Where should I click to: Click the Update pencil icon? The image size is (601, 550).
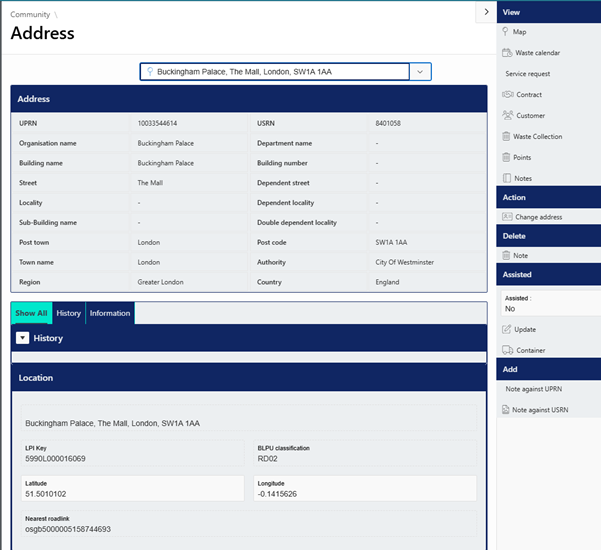click(507, 329)
